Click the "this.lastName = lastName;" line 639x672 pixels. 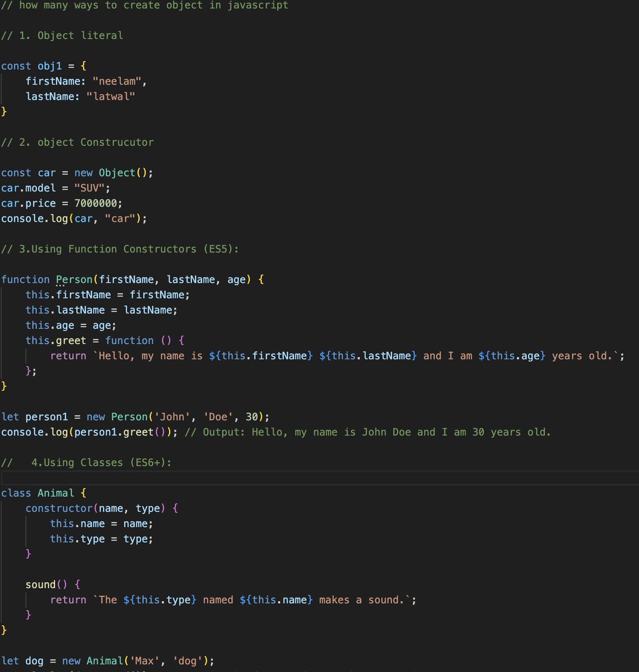pyautogui.click(x=101, y=310)
